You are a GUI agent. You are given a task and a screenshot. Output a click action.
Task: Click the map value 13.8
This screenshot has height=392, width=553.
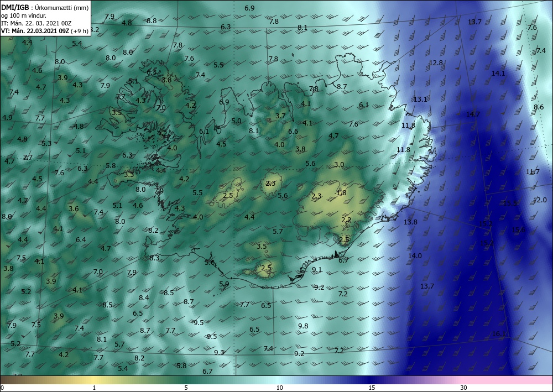tap(410, 222)
